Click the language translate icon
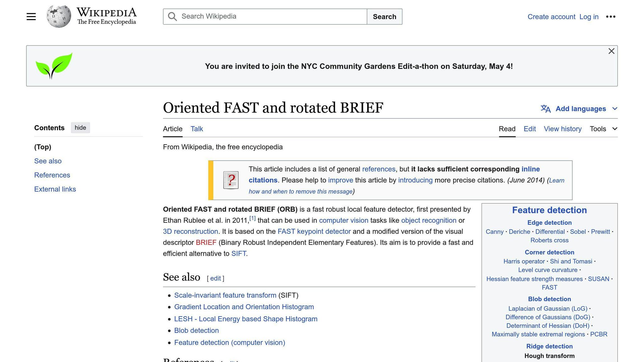Screen dimensions: 644x362 546,109
